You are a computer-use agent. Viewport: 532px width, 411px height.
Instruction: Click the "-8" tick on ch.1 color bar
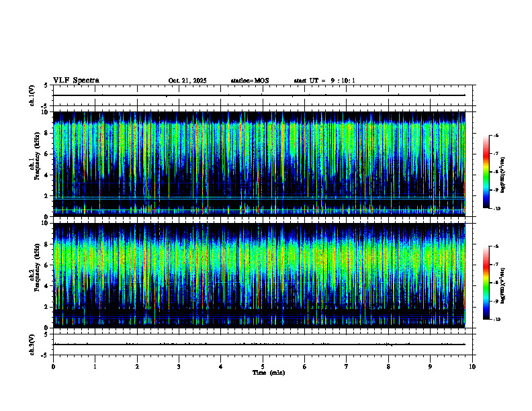(496, 172)
